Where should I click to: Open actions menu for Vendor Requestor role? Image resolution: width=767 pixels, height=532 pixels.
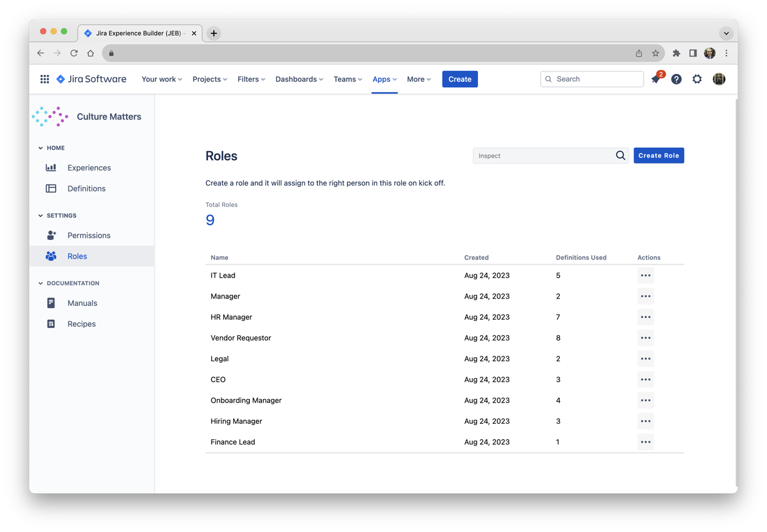pos(645,338)
